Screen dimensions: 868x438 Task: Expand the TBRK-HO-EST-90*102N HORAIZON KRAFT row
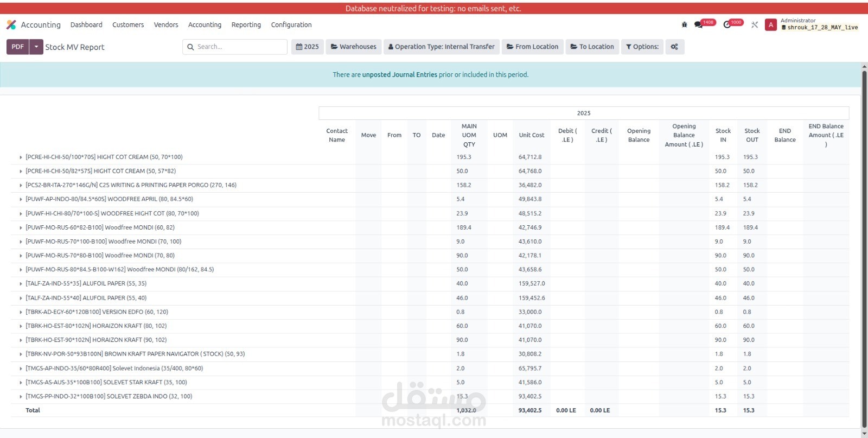tap(21, 340)
